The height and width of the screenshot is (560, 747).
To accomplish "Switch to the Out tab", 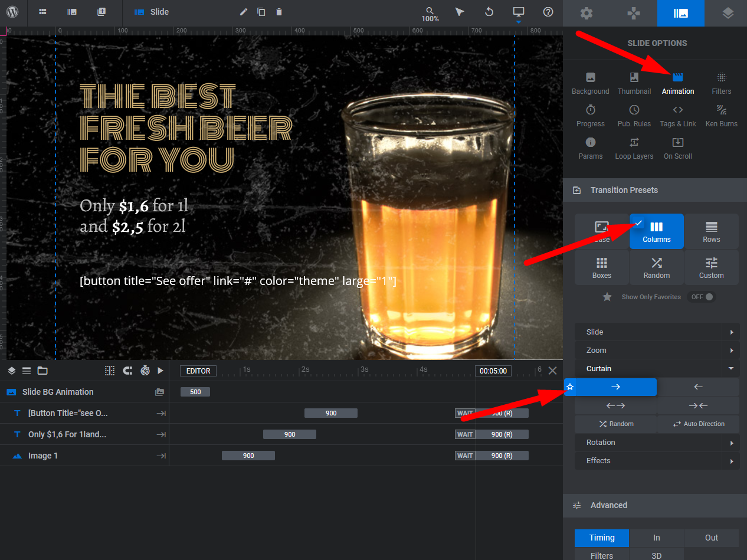I will [712, 538].
